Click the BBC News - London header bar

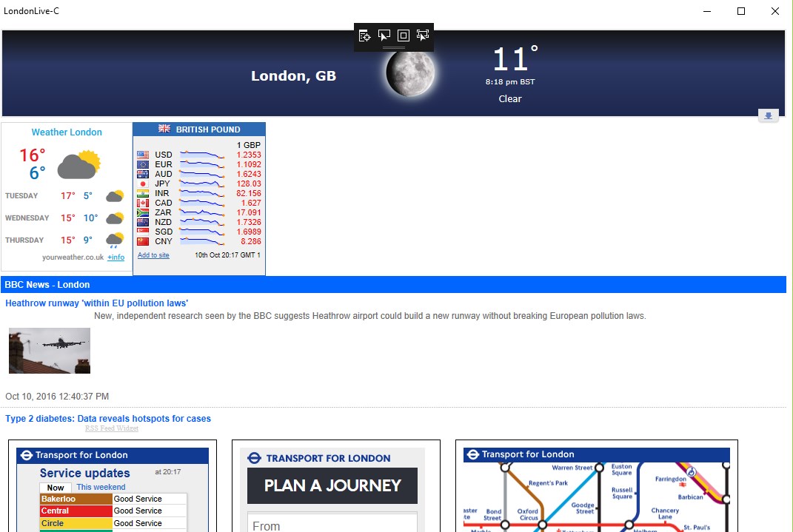coord(393,284)
